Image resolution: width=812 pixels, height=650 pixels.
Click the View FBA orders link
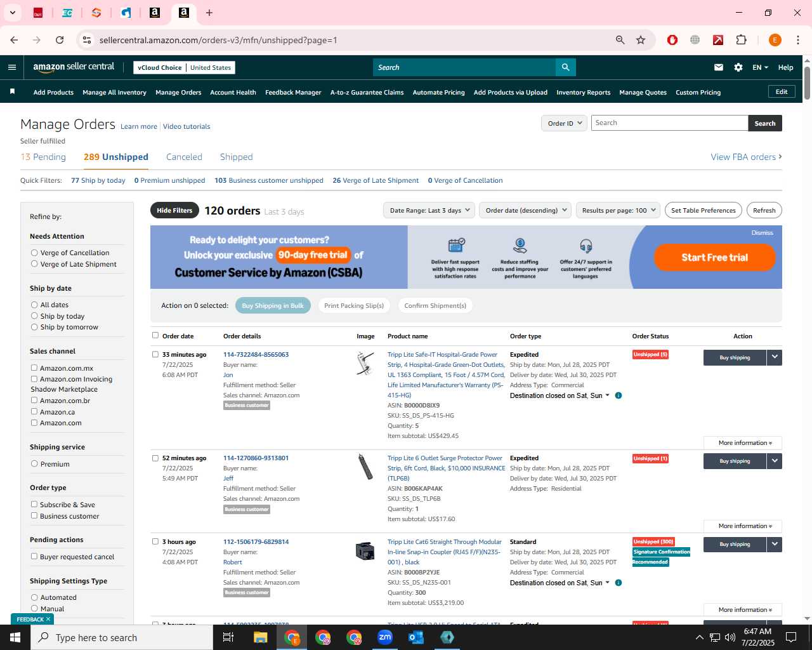[x=746, y=157]
